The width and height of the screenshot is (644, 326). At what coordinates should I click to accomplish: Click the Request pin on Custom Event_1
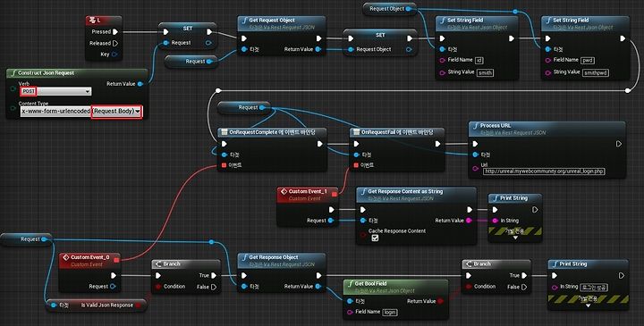coord(331,221)
